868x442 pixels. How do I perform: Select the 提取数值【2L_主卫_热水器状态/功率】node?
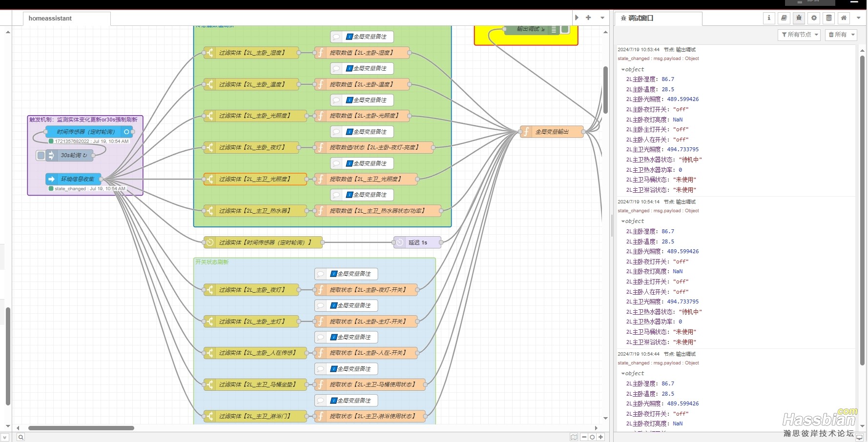[x=378, y=211]
